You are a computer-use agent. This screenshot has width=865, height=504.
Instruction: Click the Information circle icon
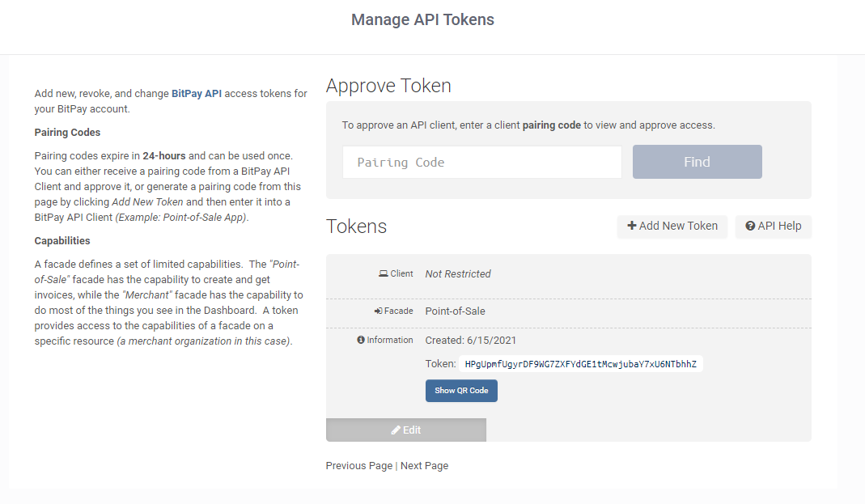tap(361, 340)
